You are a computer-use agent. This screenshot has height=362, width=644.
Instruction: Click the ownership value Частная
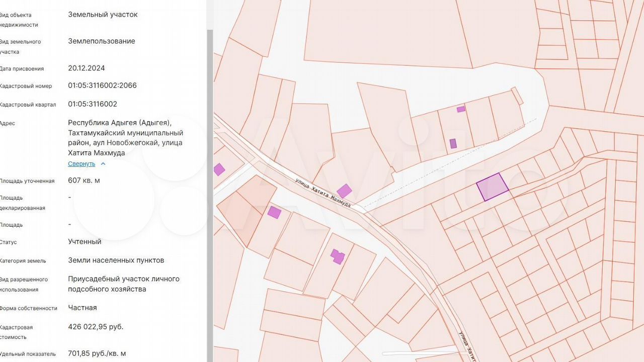tap(83, 308)
